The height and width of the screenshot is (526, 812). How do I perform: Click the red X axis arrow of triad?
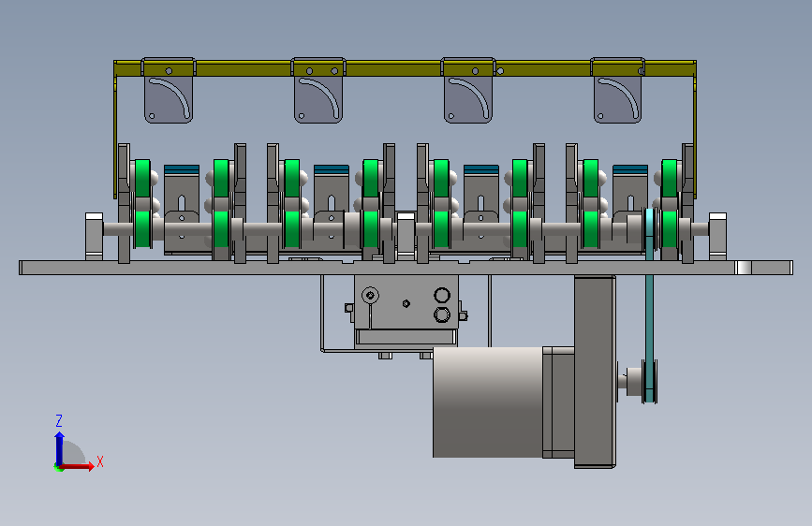click(x=78, y=466)
